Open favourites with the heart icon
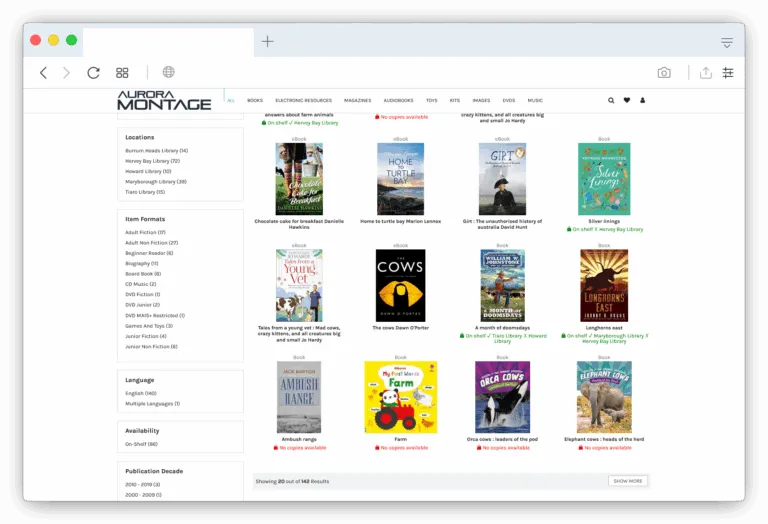The width and height of the screenshot is (768, 524). tap(627, 100)
